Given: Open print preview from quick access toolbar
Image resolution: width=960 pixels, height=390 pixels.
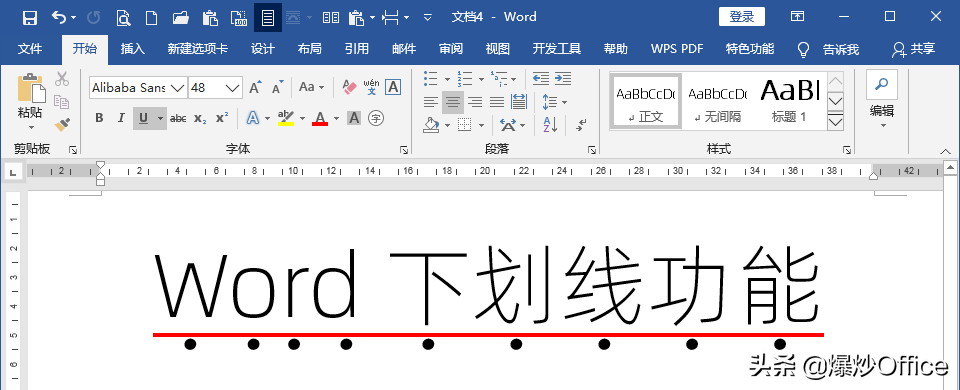Looking at the screenshot, I should [123, 17].
